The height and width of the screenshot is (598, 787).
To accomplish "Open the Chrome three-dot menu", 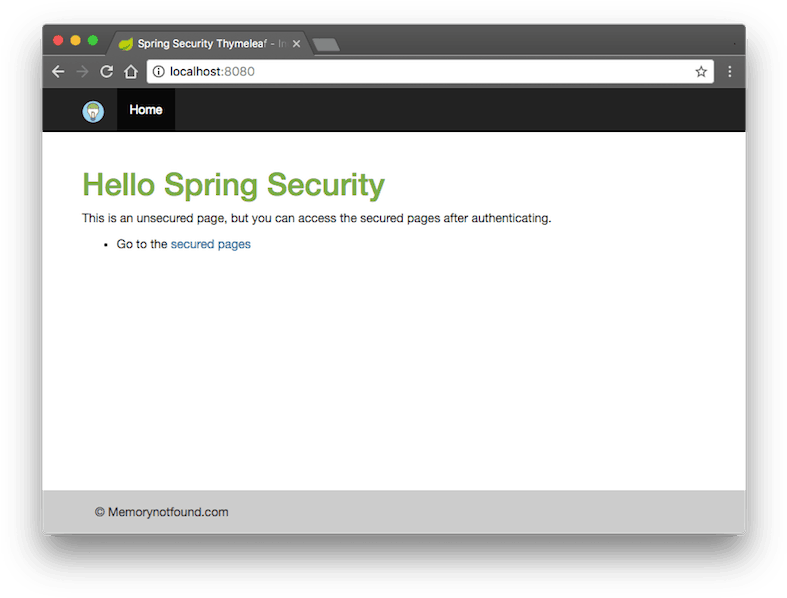I will 730,72.
